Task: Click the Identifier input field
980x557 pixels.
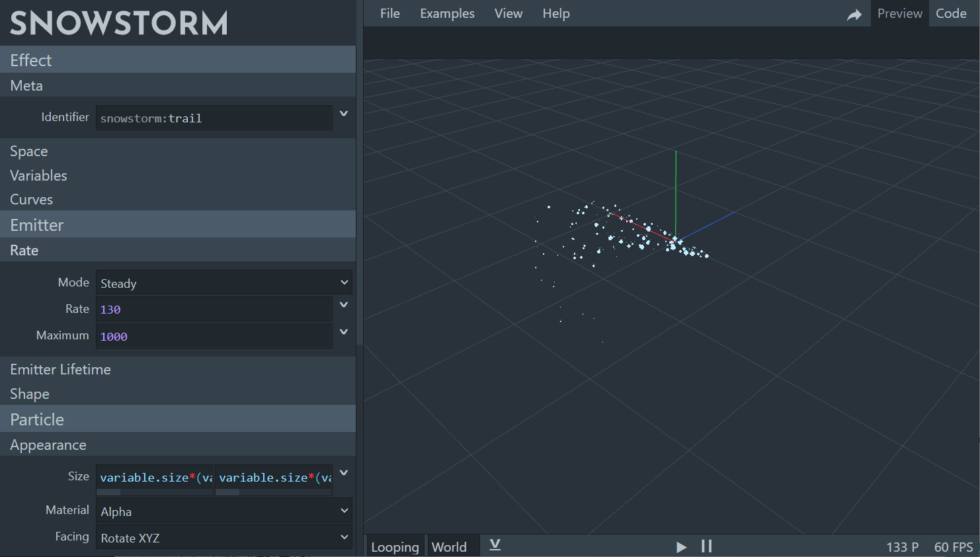Action: click(x=214, y=118)
